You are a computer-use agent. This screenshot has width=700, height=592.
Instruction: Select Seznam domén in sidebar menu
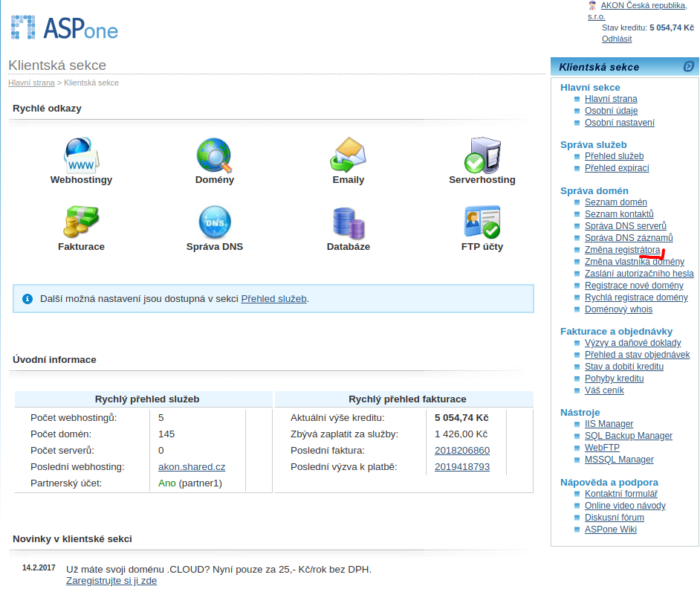pyautogui.click(x=615, y=202)
